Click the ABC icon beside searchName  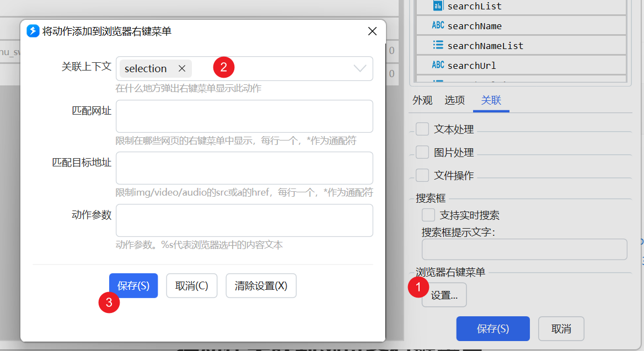click(x=438, y=25)
